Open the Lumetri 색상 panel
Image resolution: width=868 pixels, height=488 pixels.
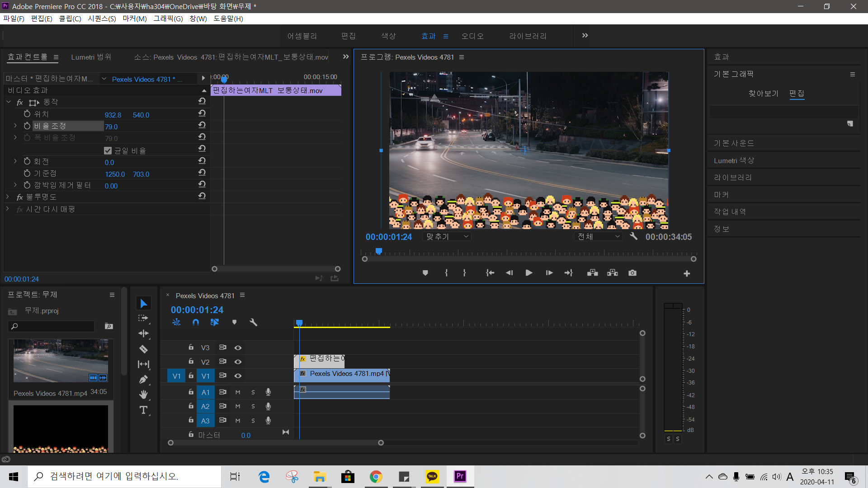pyautogui.click(x=734, y=160)
